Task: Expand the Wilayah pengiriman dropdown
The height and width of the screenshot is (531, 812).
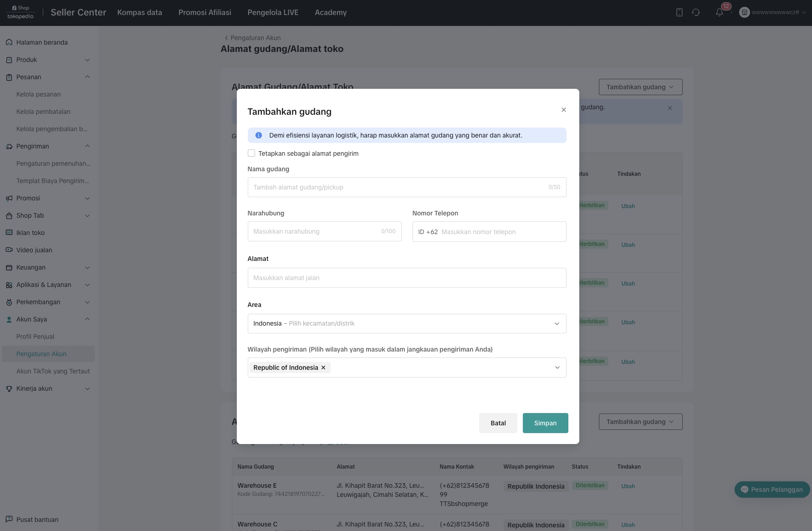Action: (557, 368)
